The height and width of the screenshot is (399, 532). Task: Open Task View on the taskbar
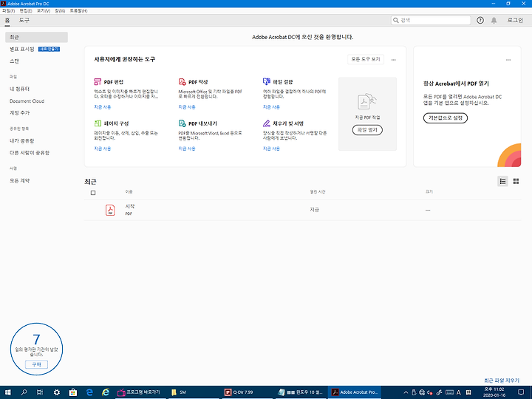(x=40, y=392)
